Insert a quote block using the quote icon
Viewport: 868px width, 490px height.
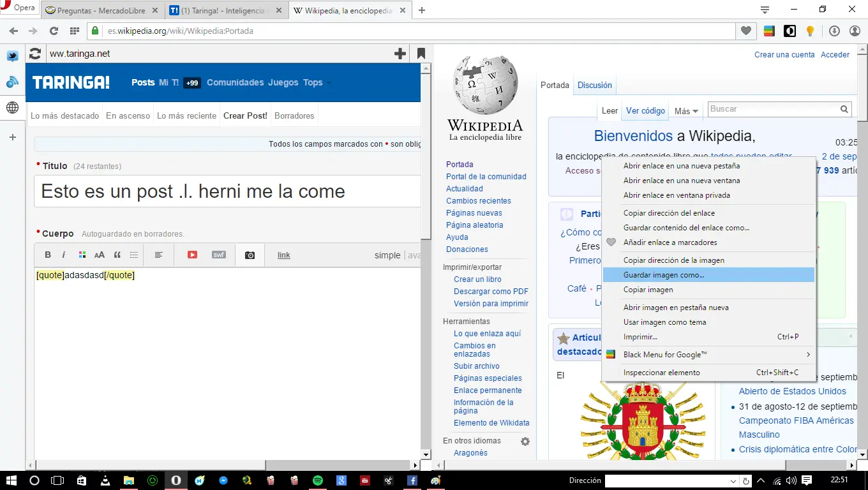[117, 255]
